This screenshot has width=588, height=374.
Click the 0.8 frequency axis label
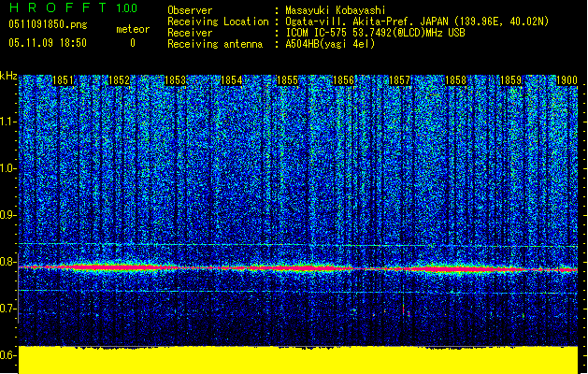[7, 262]
